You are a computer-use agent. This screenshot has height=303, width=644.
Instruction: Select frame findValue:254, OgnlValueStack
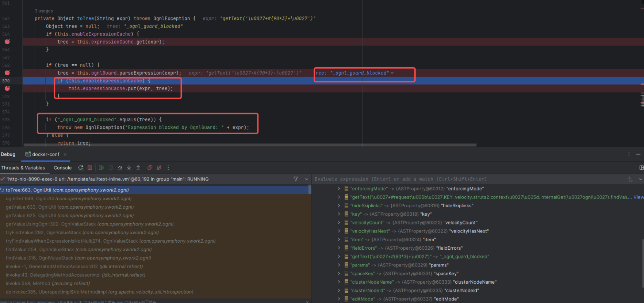tap(155, 249)
